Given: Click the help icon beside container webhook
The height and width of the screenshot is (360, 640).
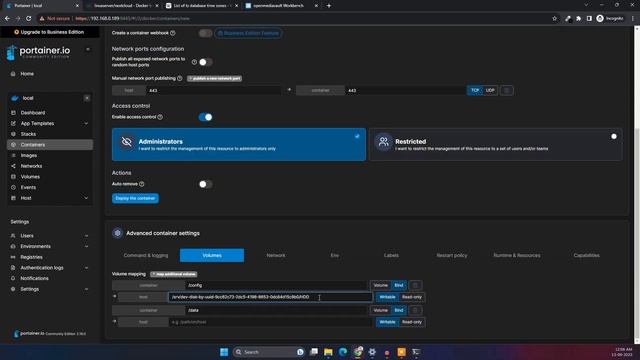Looking at the screenshot, I should 173,33.
